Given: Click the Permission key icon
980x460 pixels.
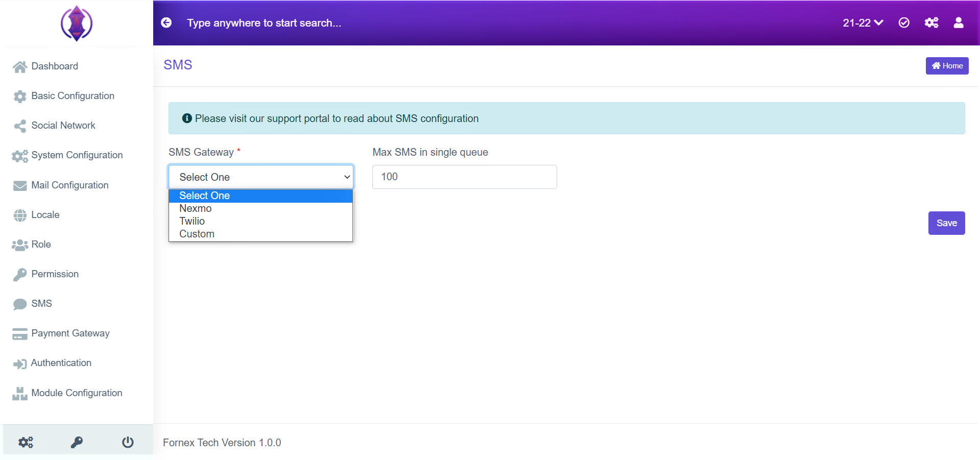Looking at the screenshot, I should tap(20, 275).
